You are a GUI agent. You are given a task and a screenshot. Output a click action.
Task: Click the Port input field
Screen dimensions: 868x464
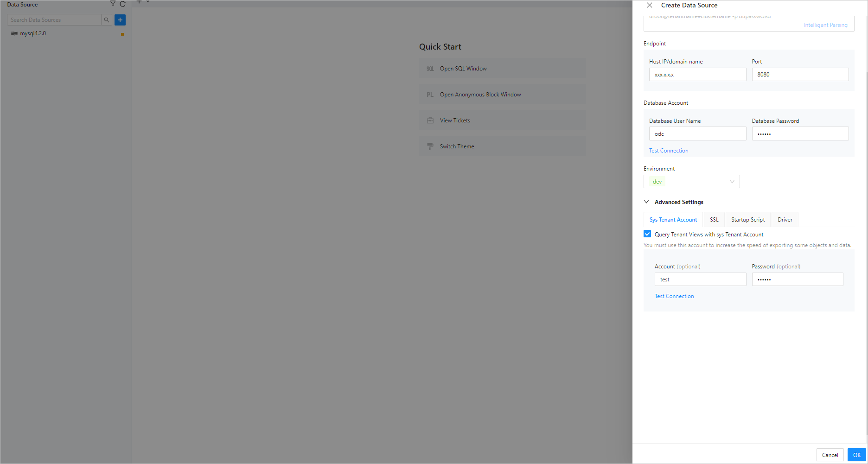click(800, 75)
